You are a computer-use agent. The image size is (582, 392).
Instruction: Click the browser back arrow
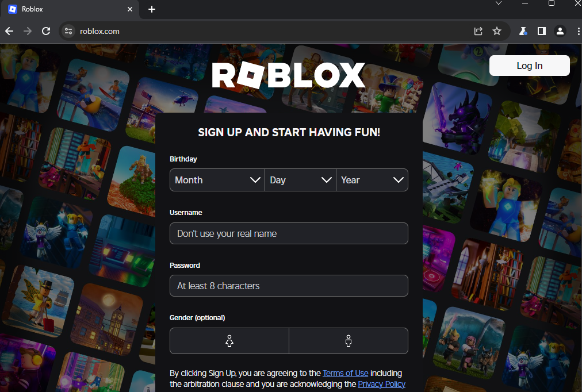point(9,31)
